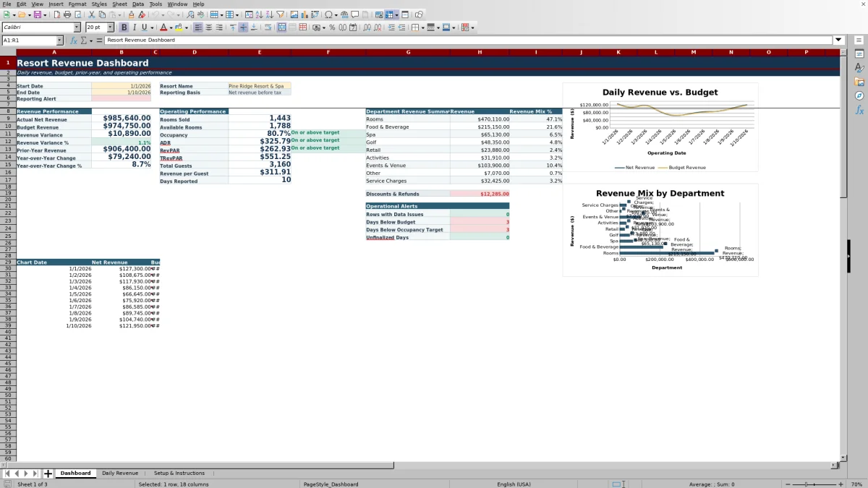868x488 pixels.
Task: Click the Cut scissors icon
Action: pos(92,14)
